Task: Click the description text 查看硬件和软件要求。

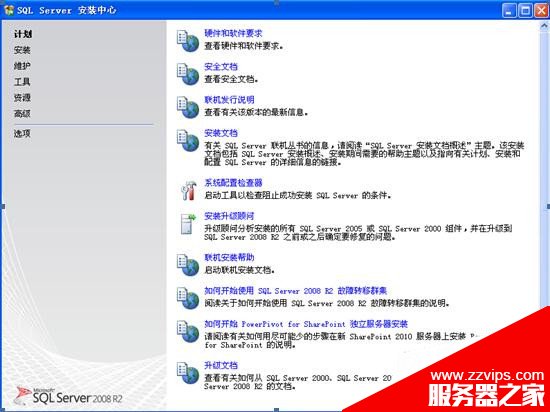Action: pyautogui.click(x=244, y=46)
